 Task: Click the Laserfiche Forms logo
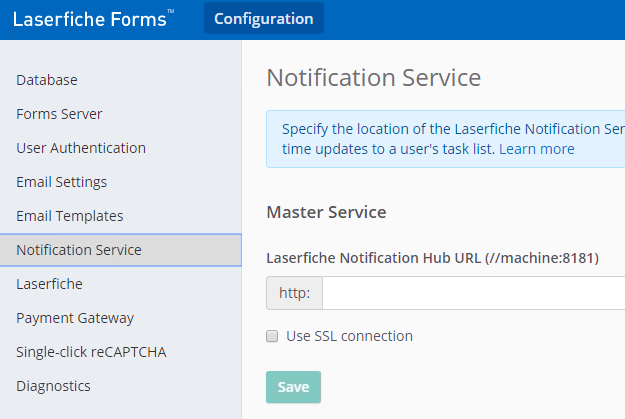click(x=93, y=19)
